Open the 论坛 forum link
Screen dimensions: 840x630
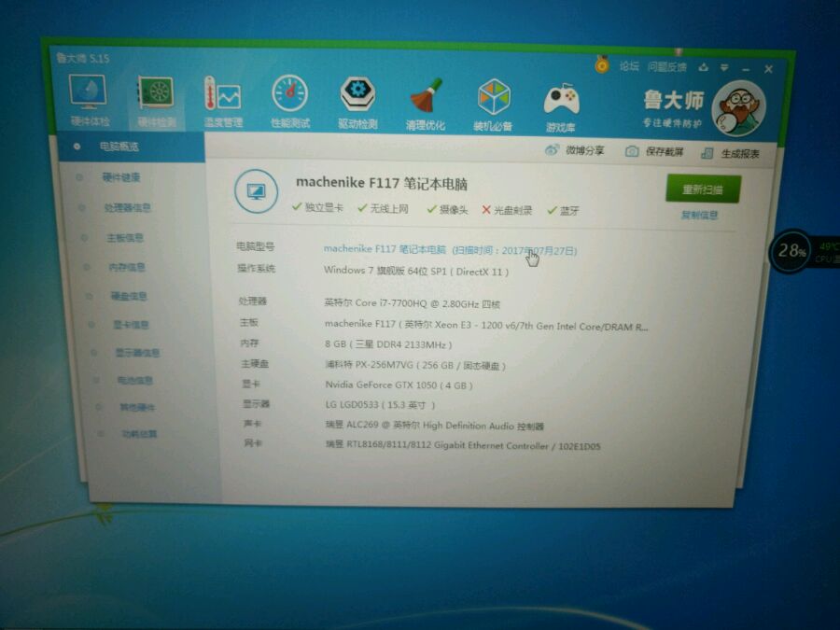629,66
